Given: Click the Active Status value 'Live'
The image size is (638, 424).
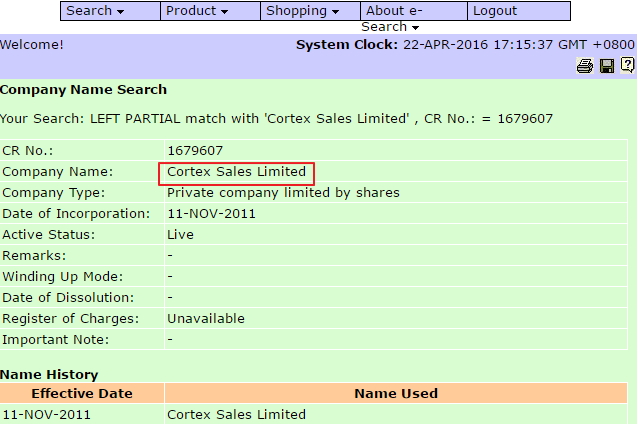Looking at the screenshot, I should pos(180,235).
